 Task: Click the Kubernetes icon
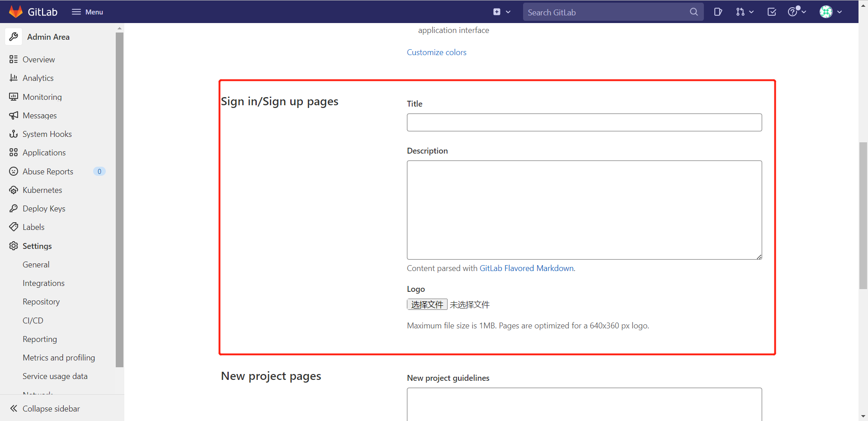(x=14, y=190)
